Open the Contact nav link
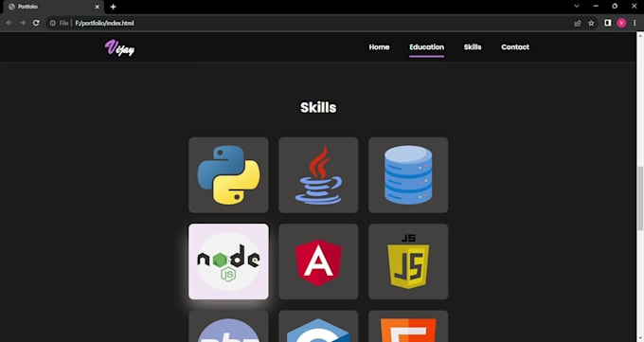This screenshot has height=342, width=644. pyautogui.click(x=515, y=47)
